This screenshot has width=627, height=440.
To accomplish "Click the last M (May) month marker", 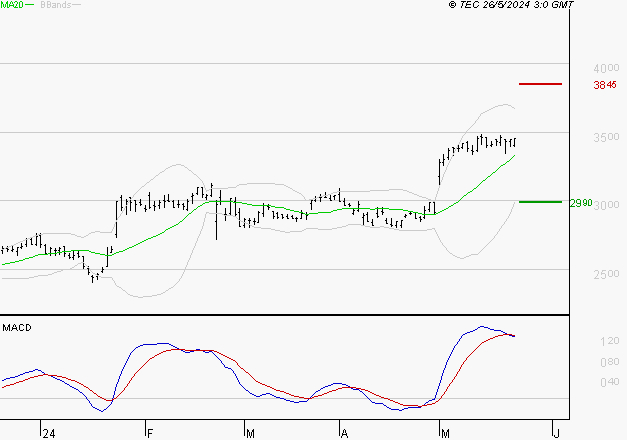I will click(445, 434).
